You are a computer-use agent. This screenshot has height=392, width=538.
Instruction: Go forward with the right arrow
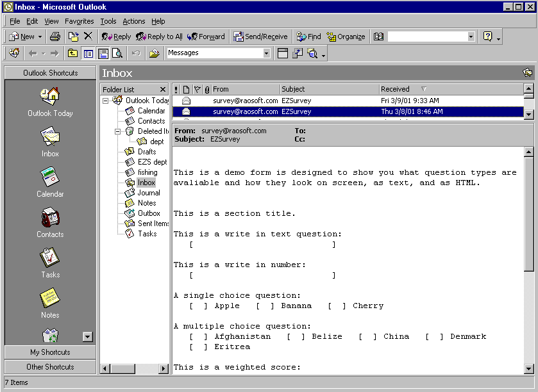[55, 53]
